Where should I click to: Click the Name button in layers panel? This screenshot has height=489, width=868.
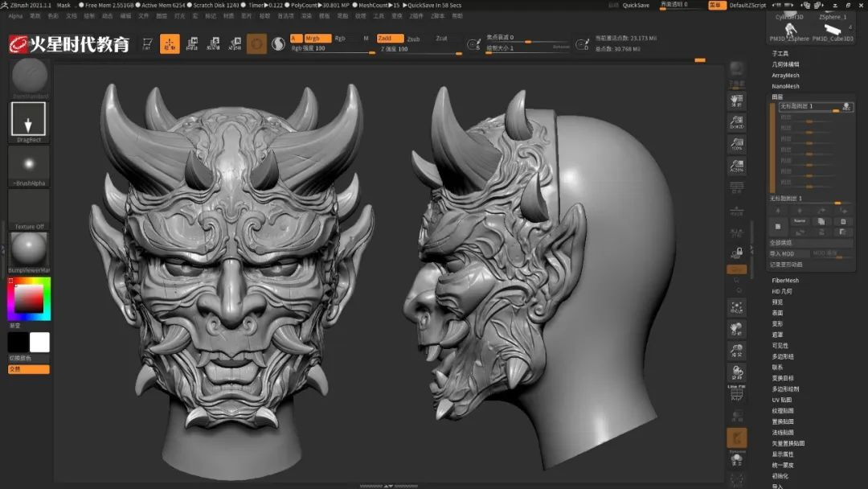pyautogui.click(x=800, y=221)
